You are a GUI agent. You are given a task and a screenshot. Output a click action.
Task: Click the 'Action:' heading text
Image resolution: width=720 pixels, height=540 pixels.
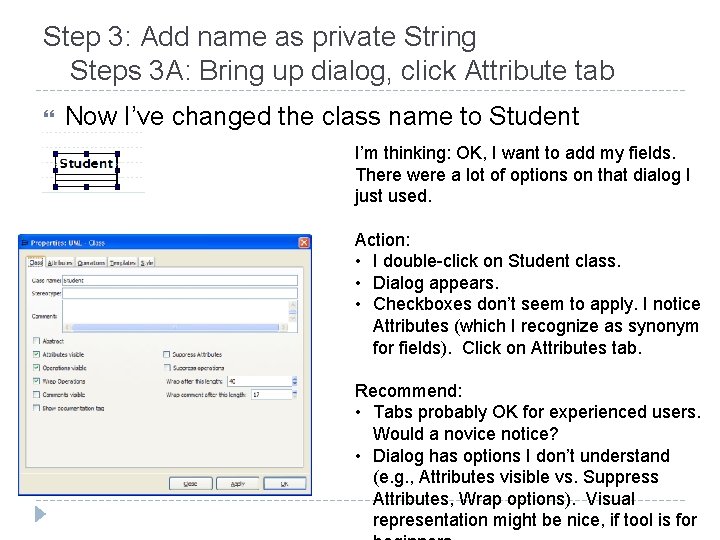(x=382, y=240)
